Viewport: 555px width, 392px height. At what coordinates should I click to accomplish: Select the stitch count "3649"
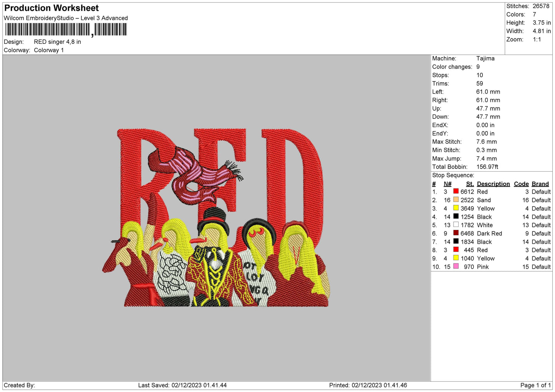tap(467, 208)
